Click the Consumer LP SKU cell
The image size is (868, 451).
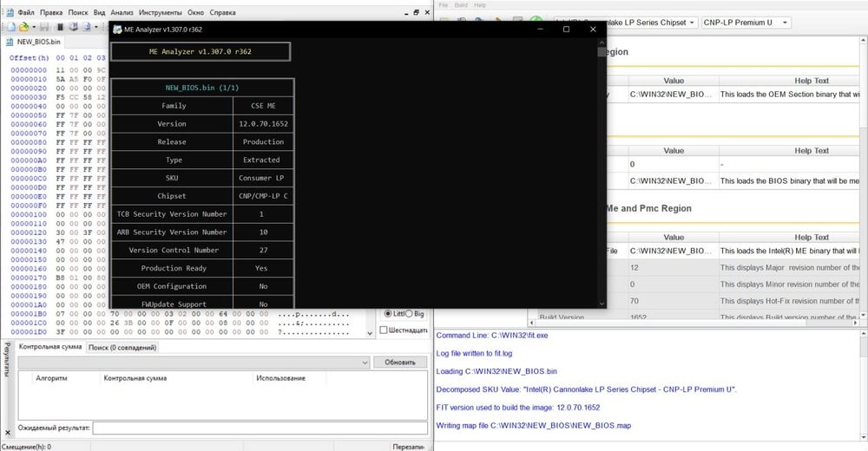[x=264, y=178]
